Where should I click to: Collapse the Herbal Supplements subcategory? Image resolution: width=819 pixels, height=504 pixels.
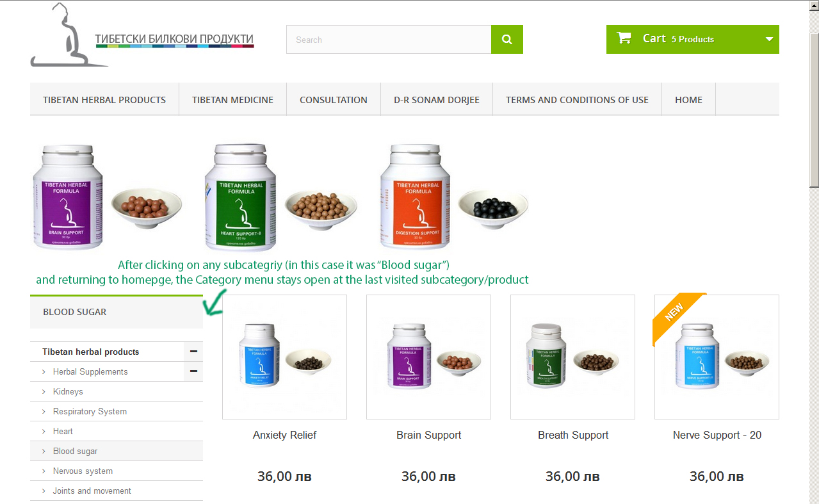coord(193,371)
